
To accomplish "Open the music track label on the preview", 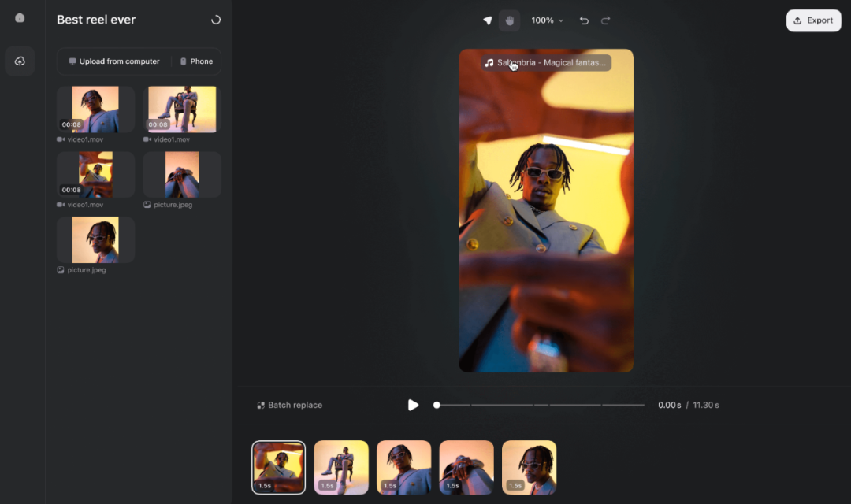I will click(546, 63).
